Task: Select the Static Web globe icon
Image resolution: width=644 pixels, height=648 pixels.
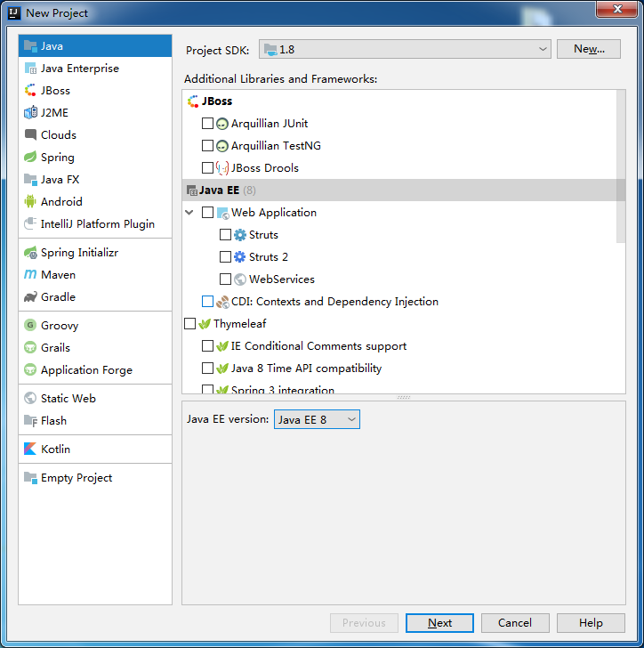Action: (x=30, y=398)
